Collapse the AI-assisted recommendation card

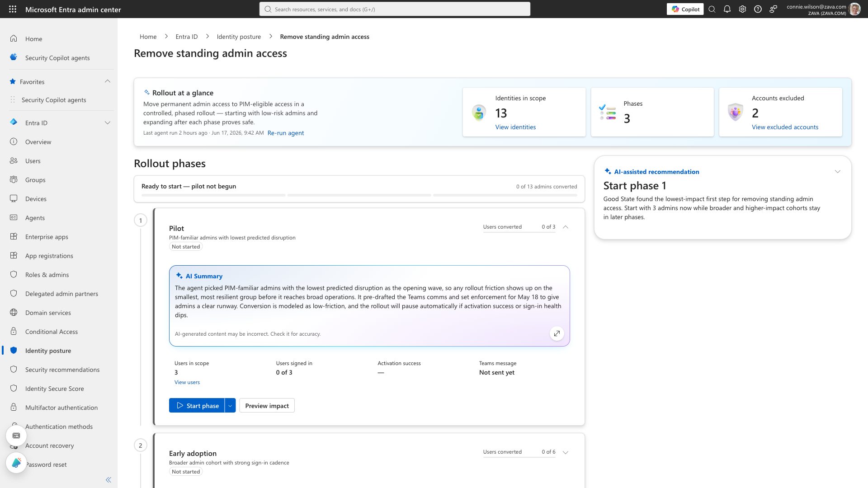pyautogui.click(x=837, y=172)
